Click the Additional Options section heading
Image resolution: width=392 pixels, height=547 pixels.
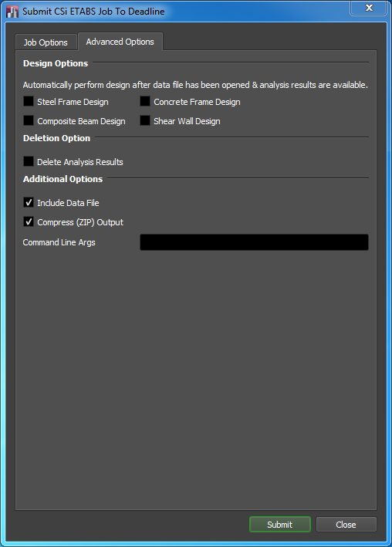[x=63, y=179]
